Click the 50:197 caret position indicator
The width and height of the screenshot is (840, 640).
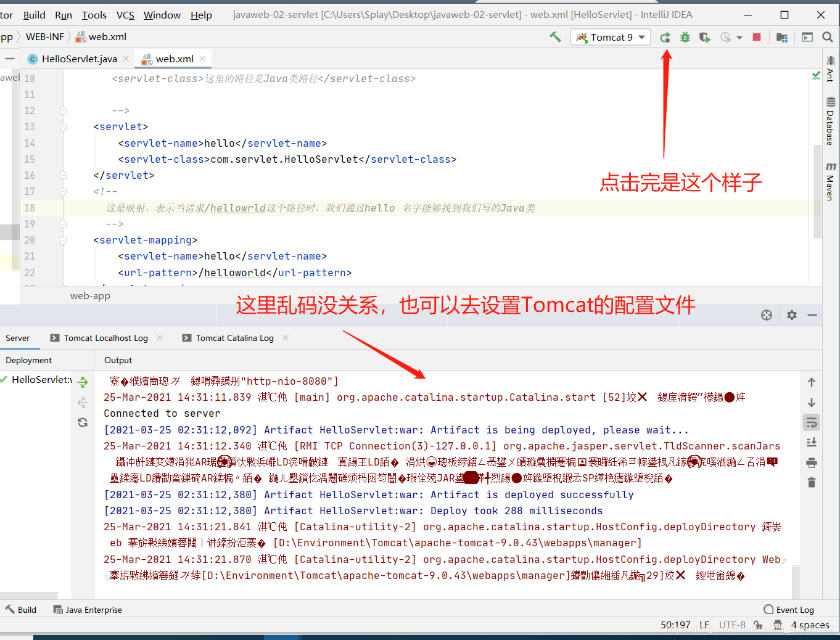click(675, 625)
